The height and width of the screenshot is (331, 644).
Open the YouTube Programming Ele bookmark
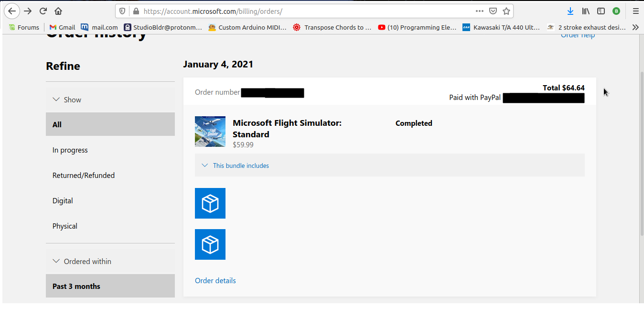tap(417, 27)
